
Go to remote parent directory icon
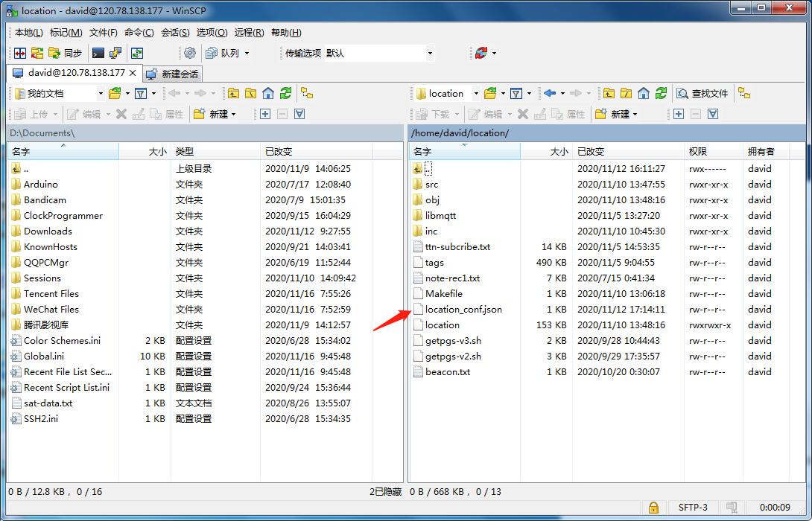tap(609, 94)
